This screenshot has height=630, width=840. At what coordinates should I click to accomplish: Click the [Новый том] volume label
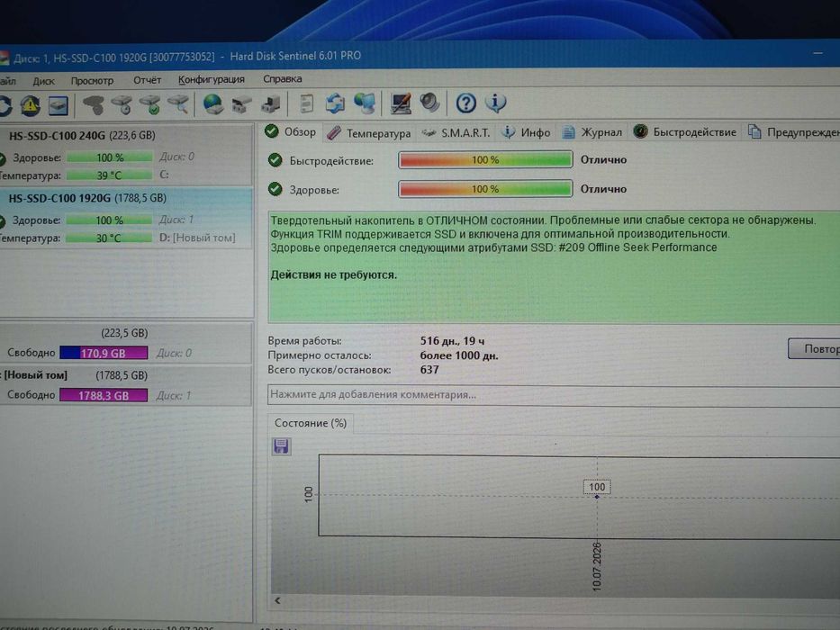(35, 375)
